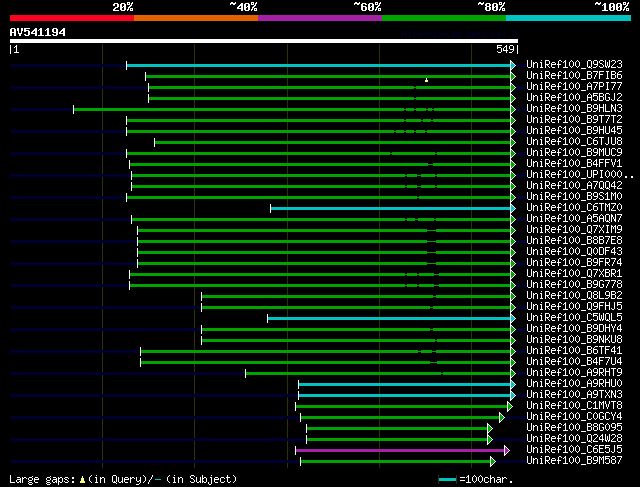This screenshot has height=487, width=640.
Task: Click the UniRef100_C6TJU8 text
Action: [x=574, y=142]
